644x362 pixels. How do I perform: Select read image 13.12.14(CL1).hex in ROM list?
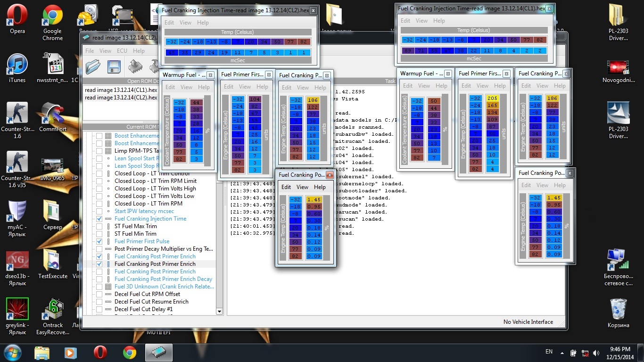pos(121,90)
